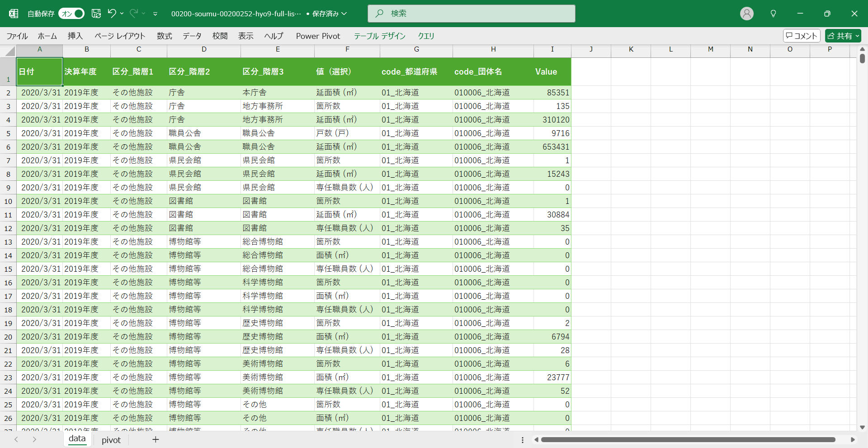Open the テーブル デザイン ribbon tab

pyautogui.click(x=379, y=36)
